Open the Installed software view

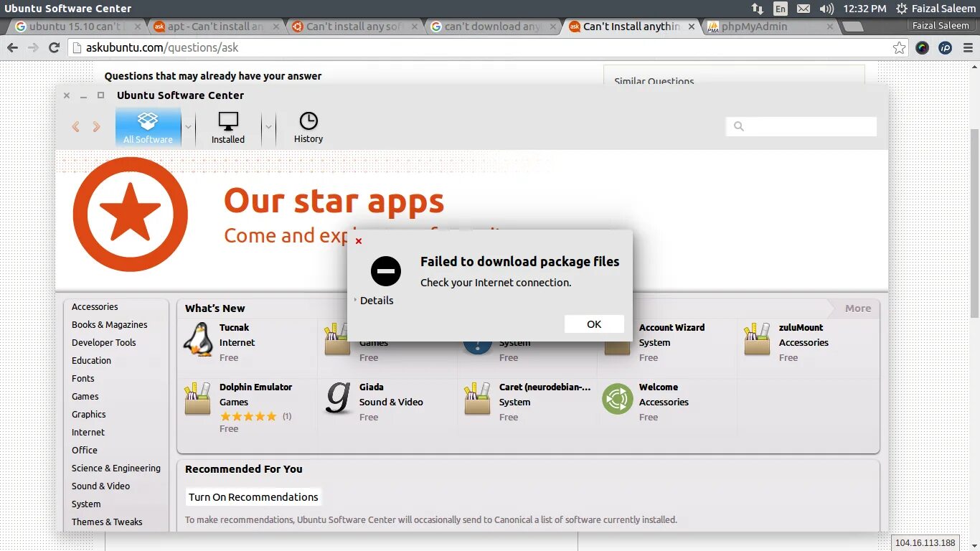pos(228,127)
